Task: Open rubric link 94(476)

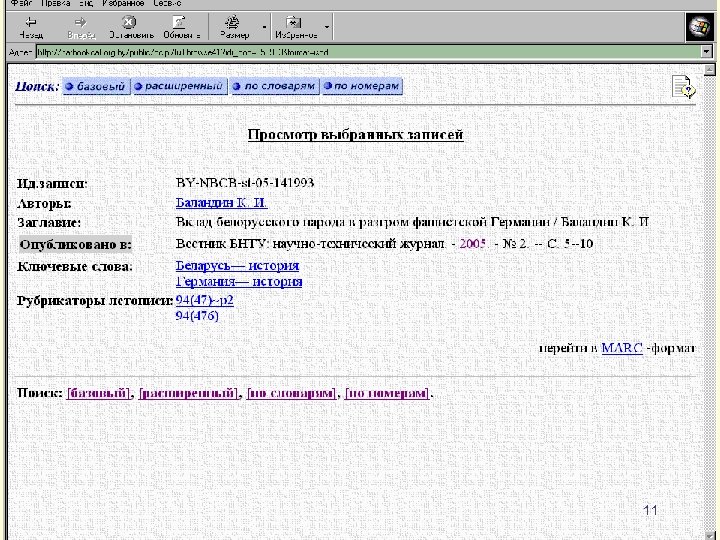Action: coord(197,316)
